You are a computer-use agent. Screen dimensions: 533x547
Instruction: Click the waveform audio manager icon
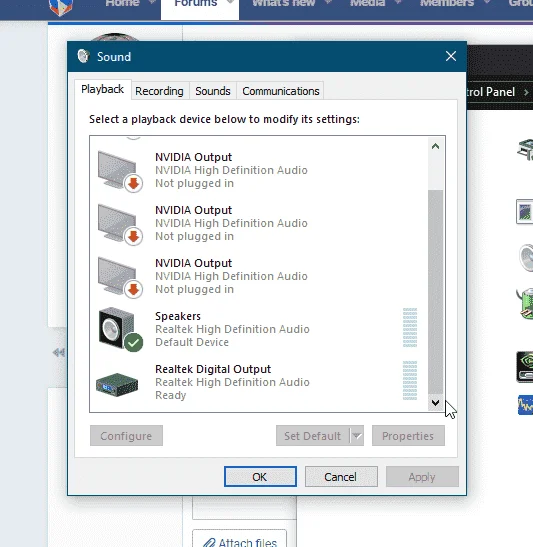(525, 405)
